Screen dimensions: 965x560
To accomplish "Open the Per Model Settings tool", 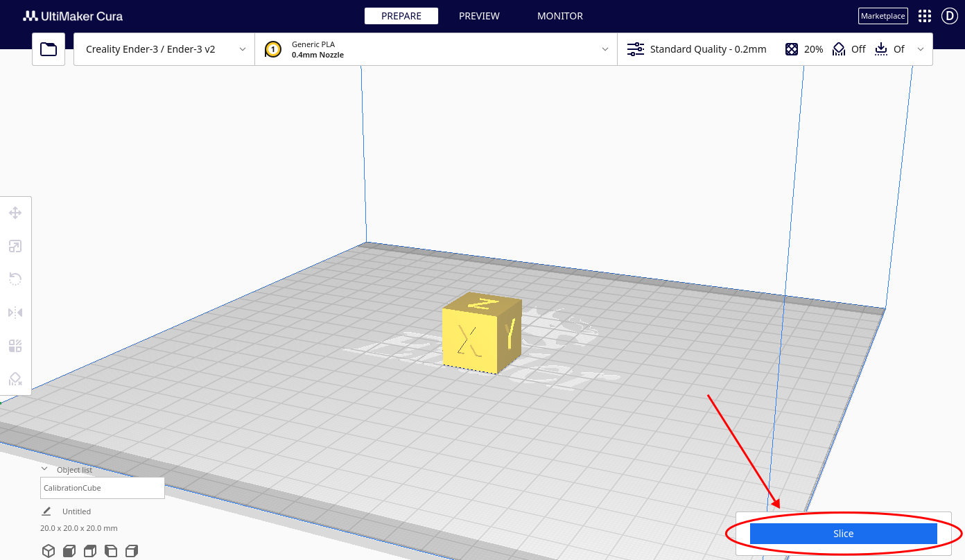I will pyautogui.click(x=15, y=346).
